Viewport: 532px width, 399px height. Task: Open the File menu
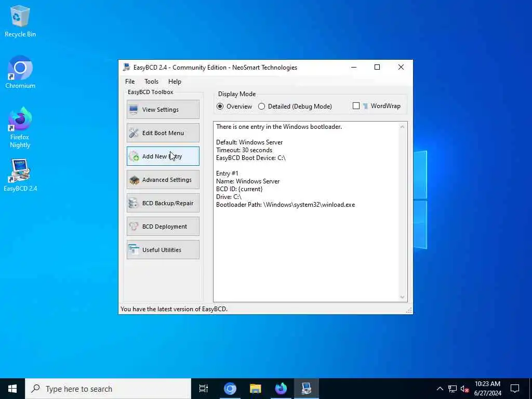tap(129, 82)
